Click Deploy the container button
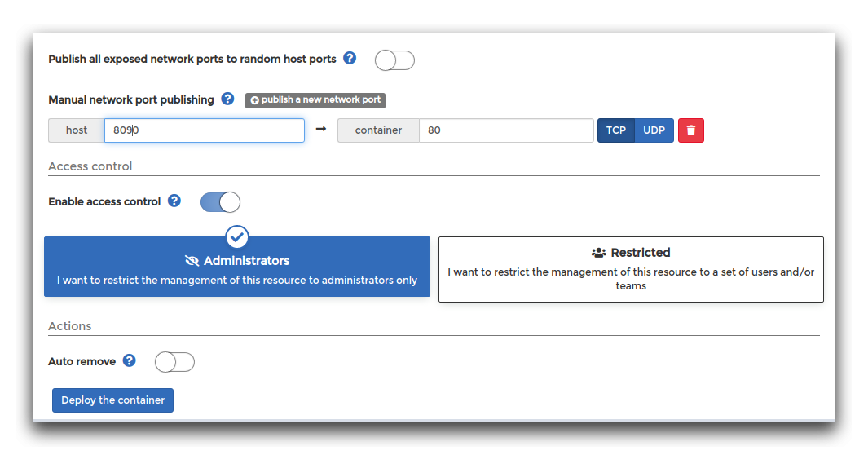This screenshot has width=868, height=455. 113,400
